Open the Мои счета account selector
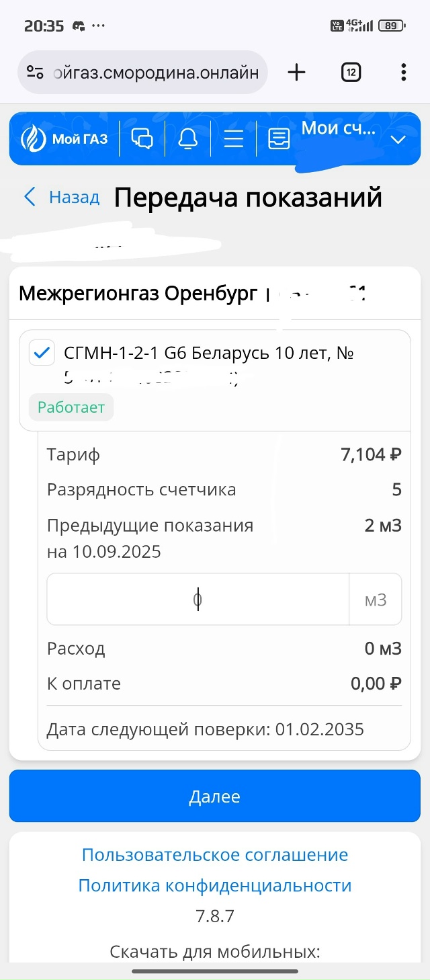This screenshot has width=430, height=980. [338, 128]
